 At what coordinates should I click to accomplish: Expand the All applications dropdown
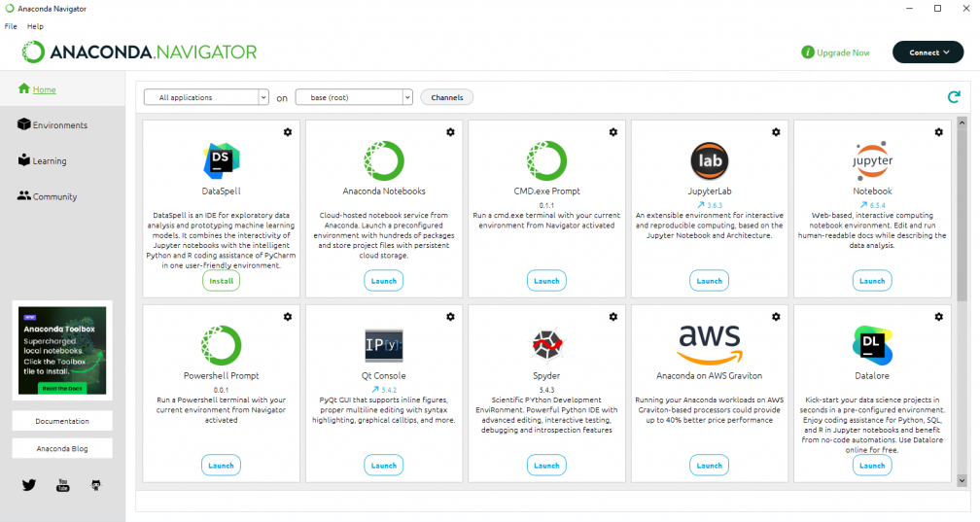click(206, 97)
